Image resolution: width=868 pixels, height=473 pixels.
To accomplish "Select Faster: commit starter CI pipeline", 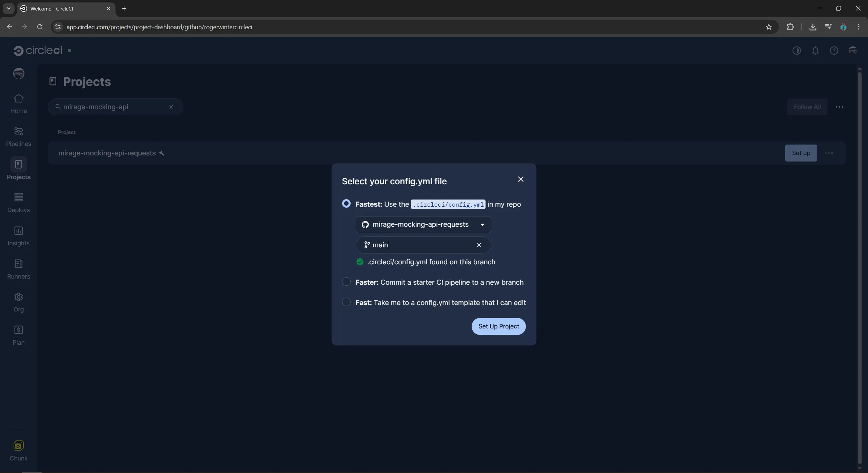I will click(346, 282).
